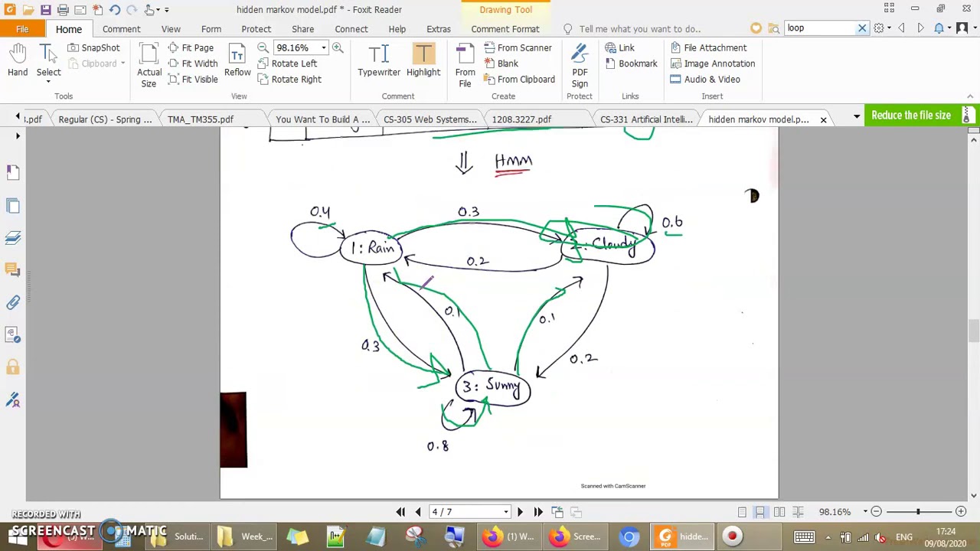This screenshot has height=551, width=980.
Task: Open the document tabs list dropdown
Action: click(x=857, y=116)
